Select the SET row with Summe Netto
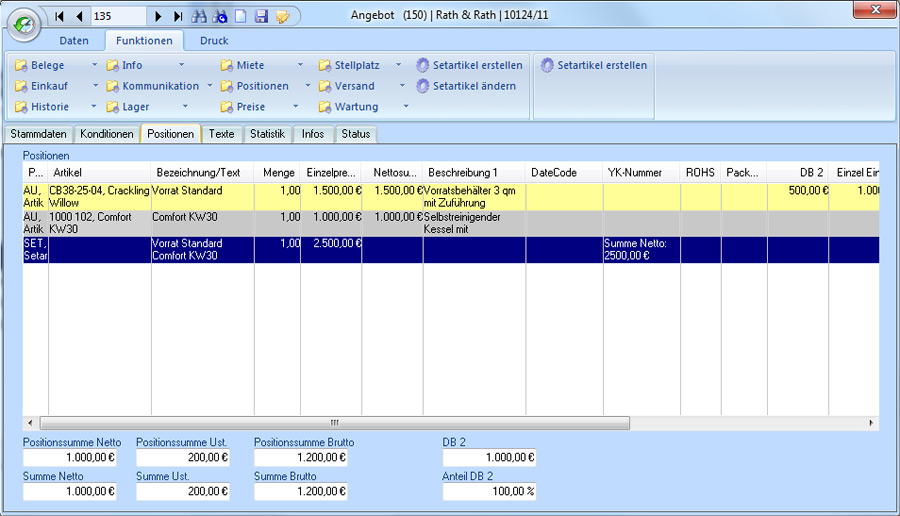The width and height of the screenshot is (900, 516). (451, 250)
